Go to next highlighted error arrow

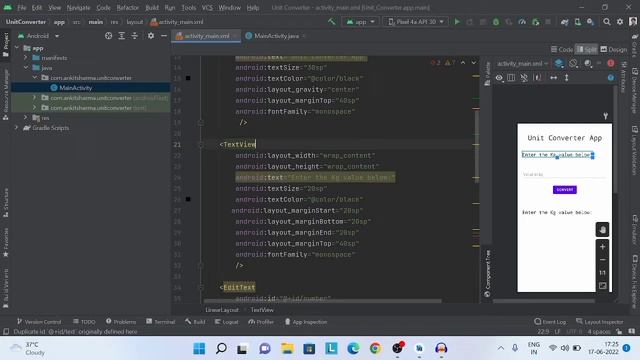473,63
